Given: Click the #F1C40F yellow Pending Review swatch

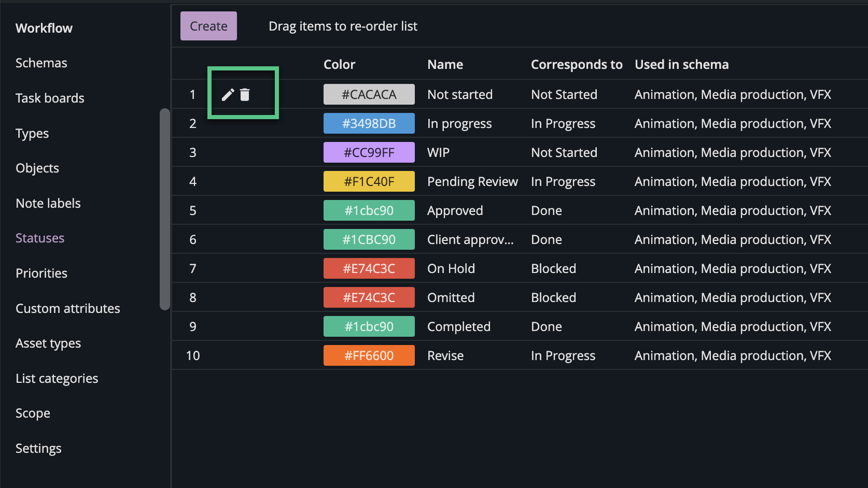Looking at the screenshot, I should point(369,182).
